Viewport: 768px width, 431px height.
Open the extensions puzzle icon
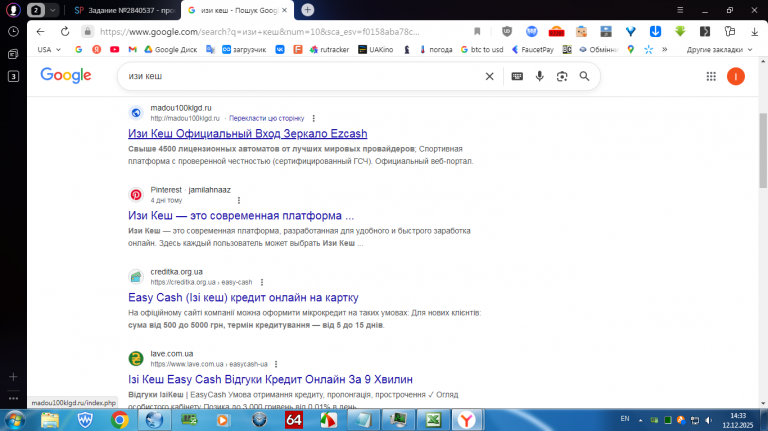730,31
